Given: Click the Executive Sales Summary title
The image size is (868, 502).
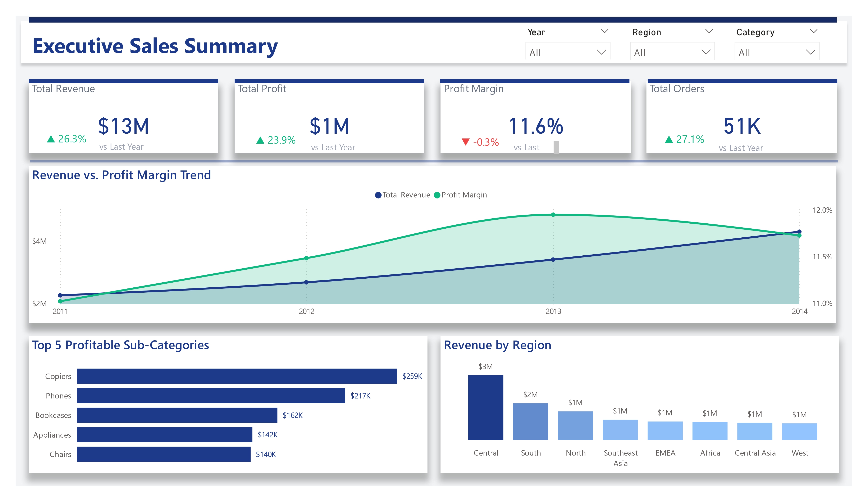Looking at the screenshot, I should (155, 46).
